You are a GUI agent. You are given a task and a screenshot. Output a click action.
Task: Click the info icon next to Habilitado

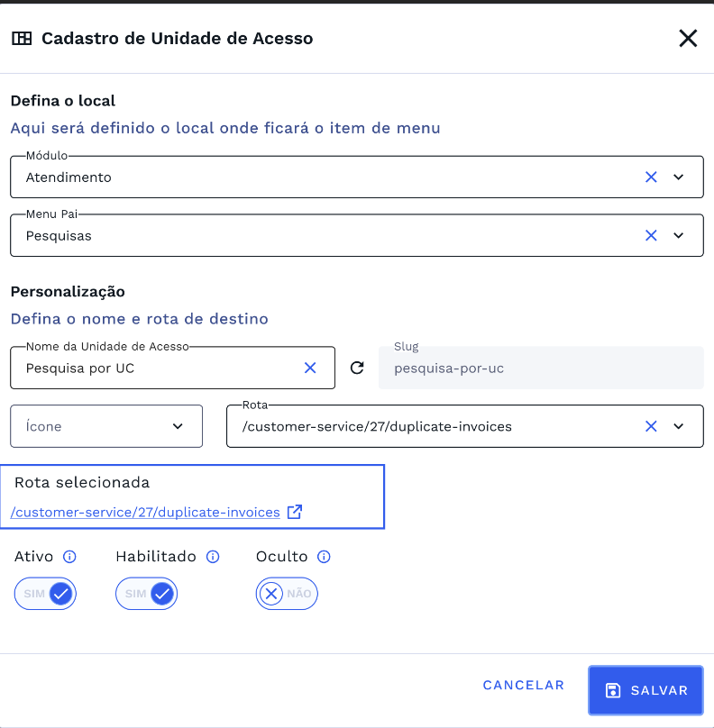[212, 556]
